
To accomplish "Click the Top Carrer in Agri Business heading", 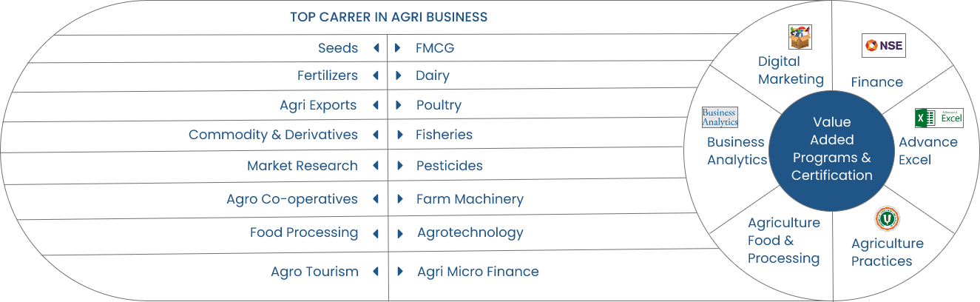I will [388, 16].
